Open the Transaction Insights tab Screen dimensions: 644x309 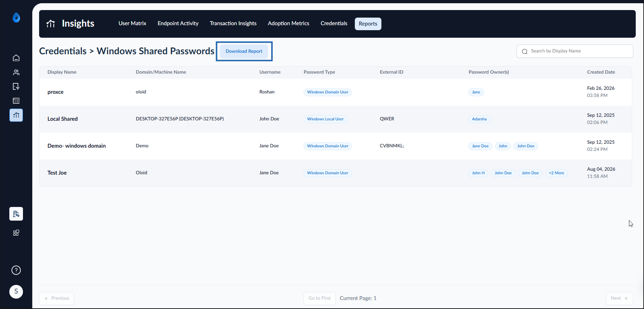tap(233, 23)
